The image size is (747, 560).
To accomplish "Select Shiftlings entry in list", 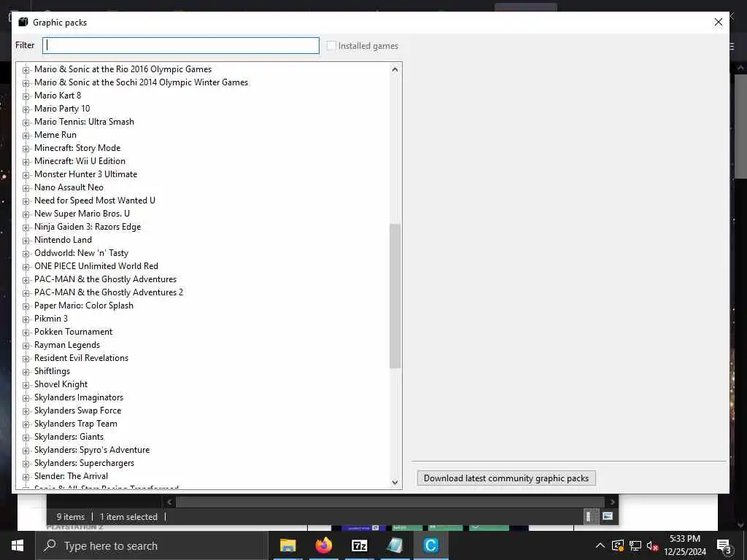I will [x=52, y=371].
